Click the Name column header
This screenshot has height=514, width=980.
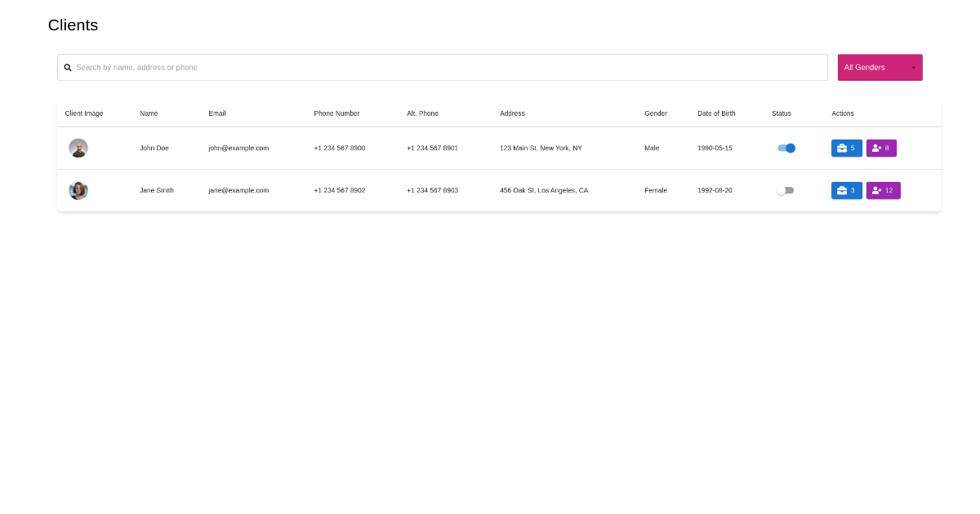tap(149, 113)
